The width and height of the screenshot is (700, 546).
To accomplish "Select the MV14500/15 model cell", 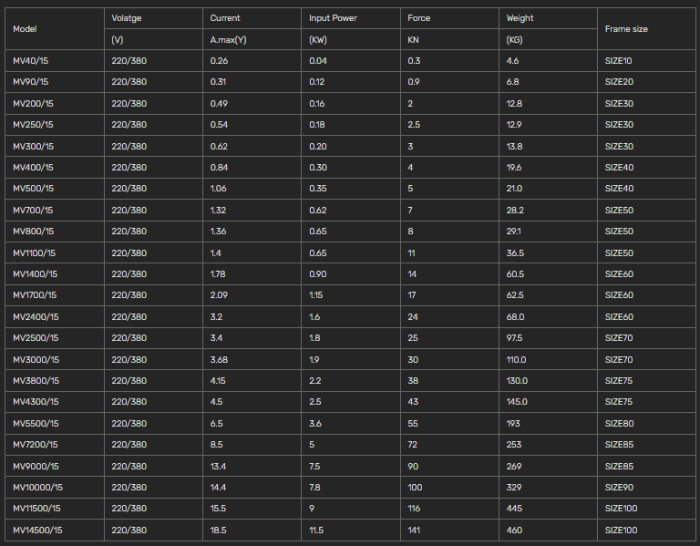I will [x=37, y=530].
